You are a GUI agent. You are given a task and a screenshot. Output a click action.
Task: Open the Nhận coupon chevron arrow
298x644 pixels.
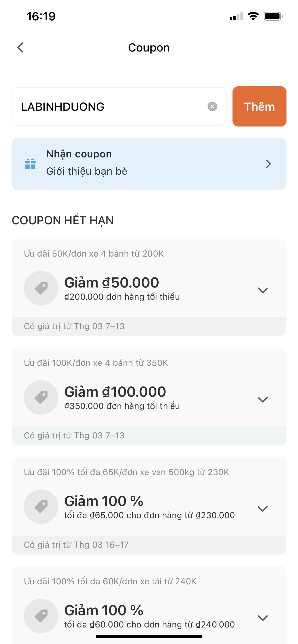268,164
